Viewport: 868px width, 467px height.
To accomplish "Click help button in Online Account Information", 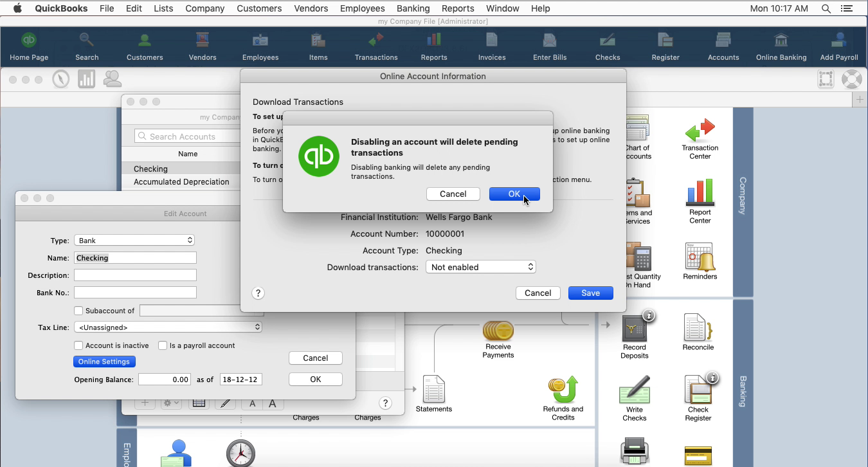I will (258, 293).
